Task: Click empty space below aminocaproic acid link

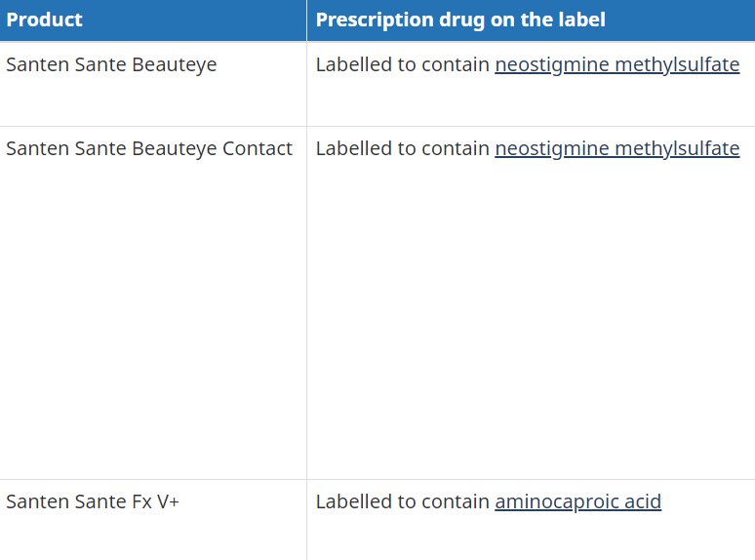Action: (530, 539)
